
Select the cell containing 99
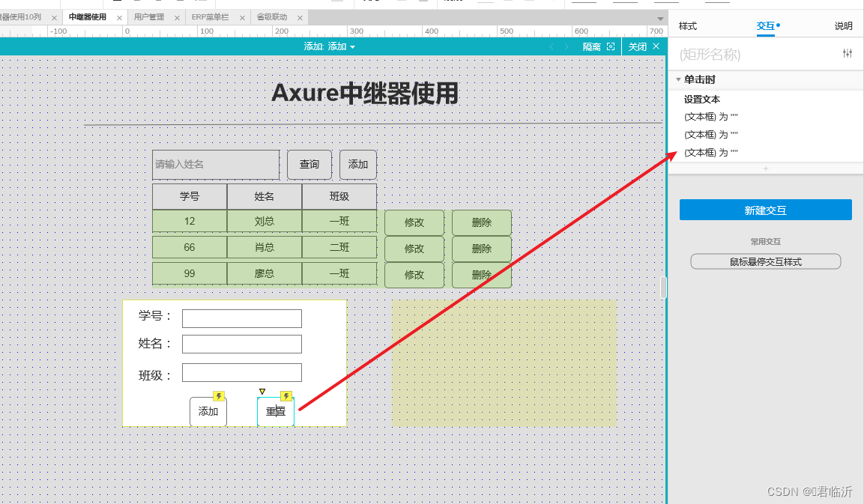click(x=190, y=273)
